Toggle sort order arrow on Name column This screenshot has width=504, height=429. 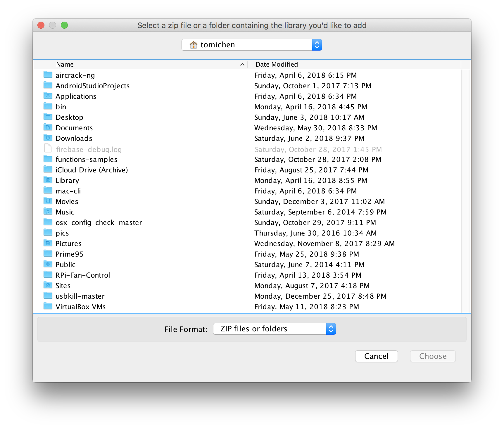click(x=242, y=64)
